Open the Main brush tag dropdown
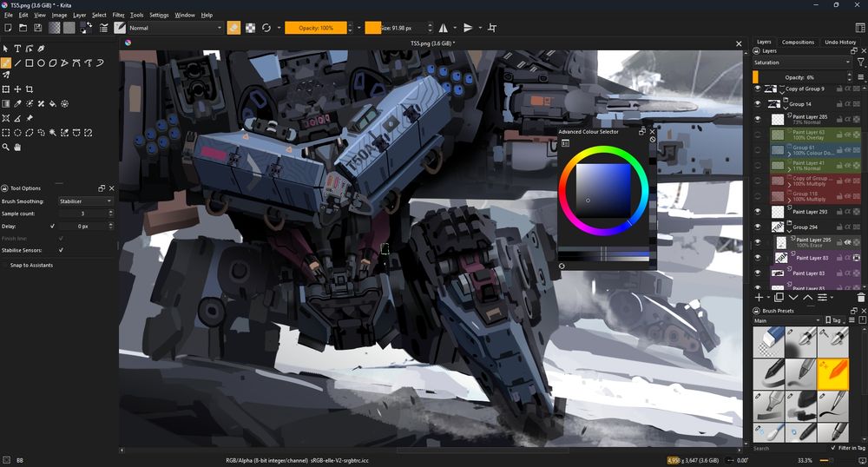The height and width of the screenshot is (467, 868). [x=787, y=320]
